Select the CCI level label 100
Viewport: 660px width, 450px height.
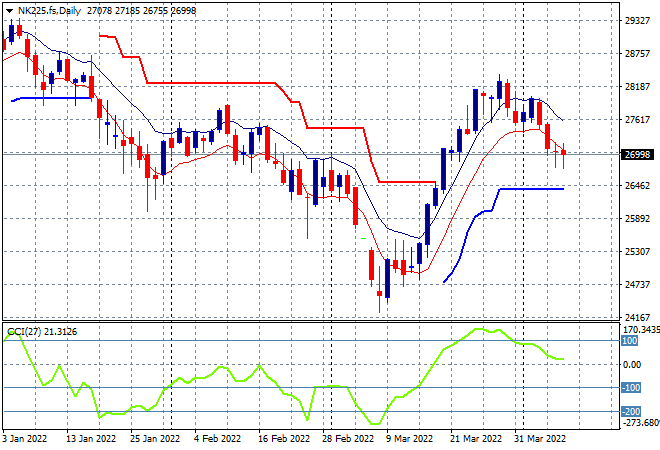(x=630, y=341)
